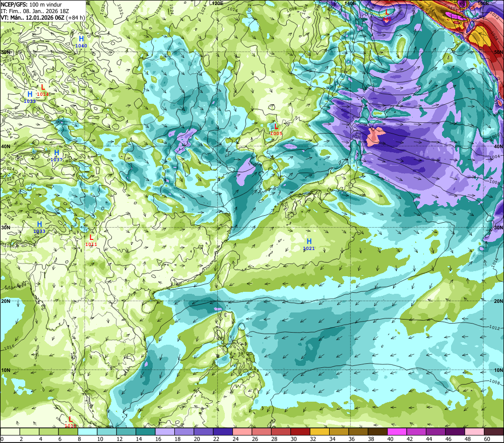Click the red L marker near the 140E label at the top

click(387, 15)
